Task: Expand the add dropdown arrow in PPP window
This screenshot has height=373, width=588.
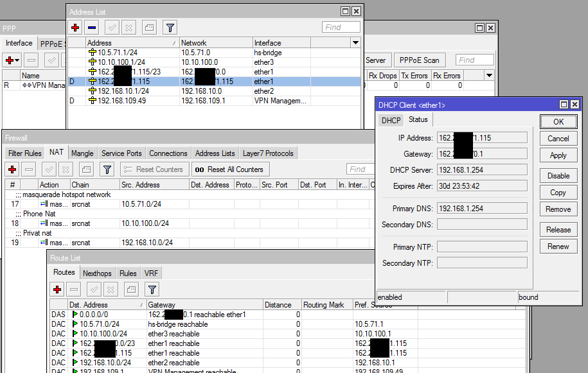Action: (x=17, y=60)
